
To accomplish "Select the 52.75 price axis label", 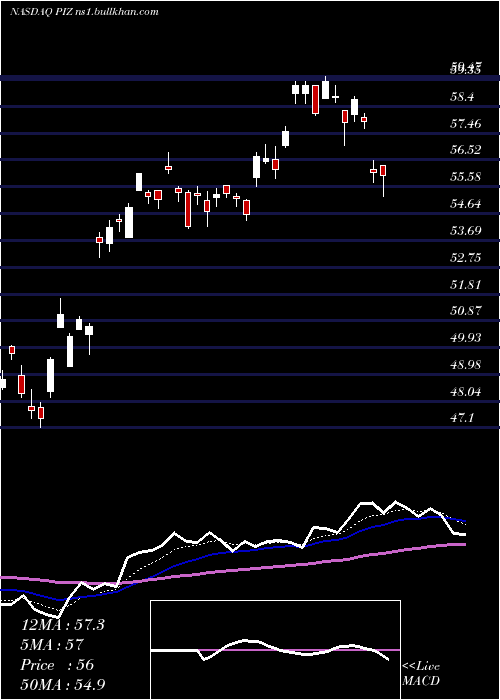I will 466,258.
